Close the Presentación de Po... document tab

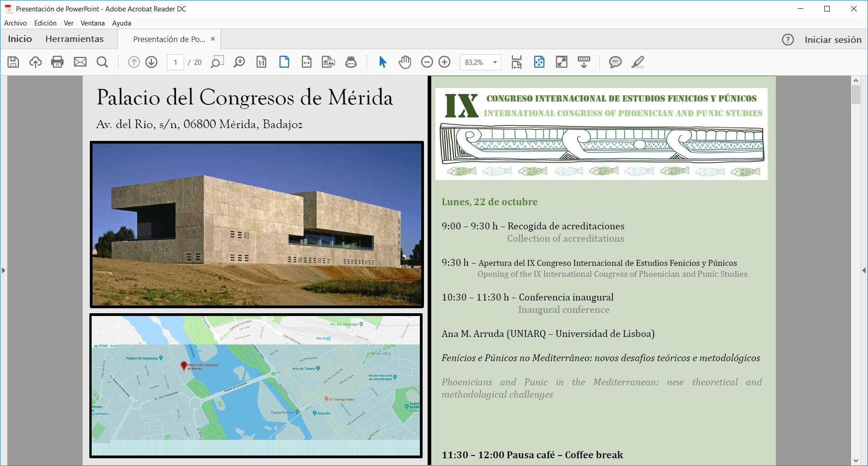pyautogui.click(x=213, y=39)
